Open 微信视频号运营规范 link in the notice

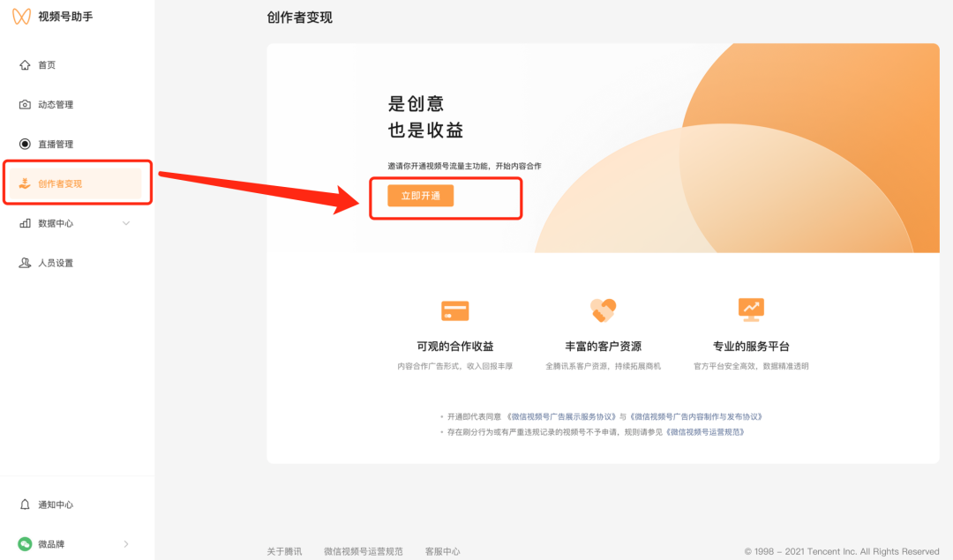pos(705,432)
